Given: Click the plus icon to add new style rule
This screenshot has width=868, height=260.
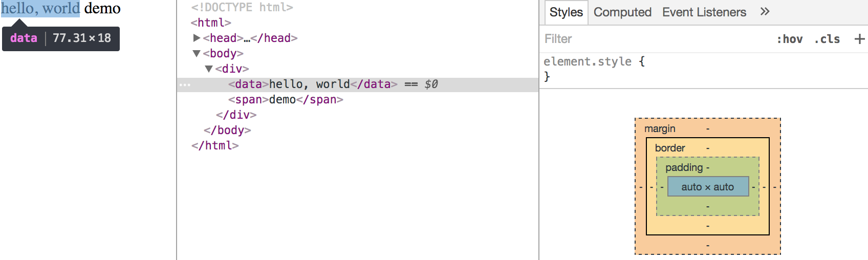Looking at the screenshot, I should 859,39.
